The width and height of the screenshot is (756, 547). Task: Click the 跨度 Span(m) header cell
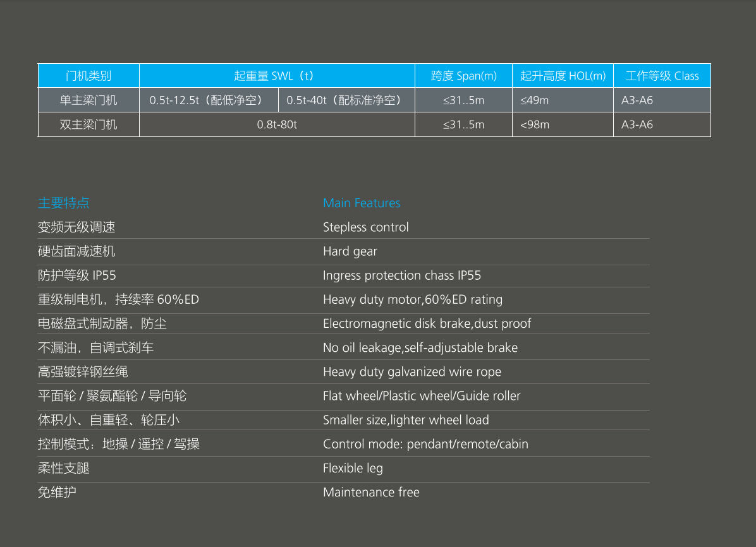point(463,76)
